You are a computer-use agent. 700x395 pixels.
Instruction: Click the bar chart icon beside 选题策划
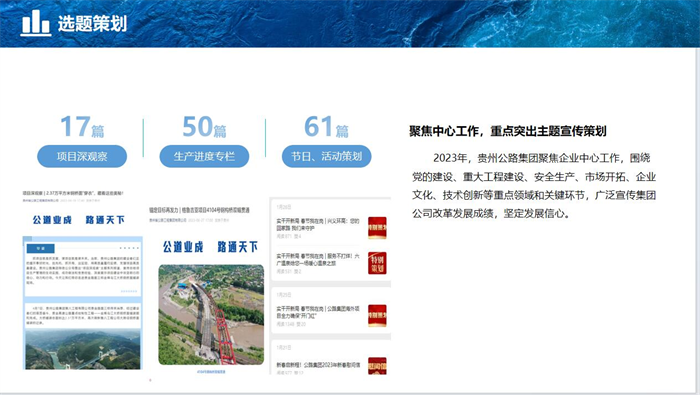[x=36, y=22]
